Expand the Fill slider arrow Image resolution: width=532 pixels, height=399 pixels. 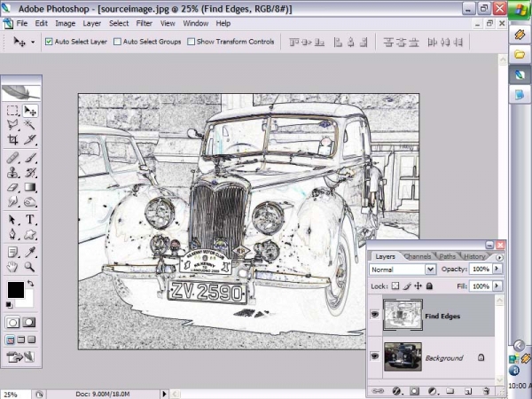pos(497,286)
